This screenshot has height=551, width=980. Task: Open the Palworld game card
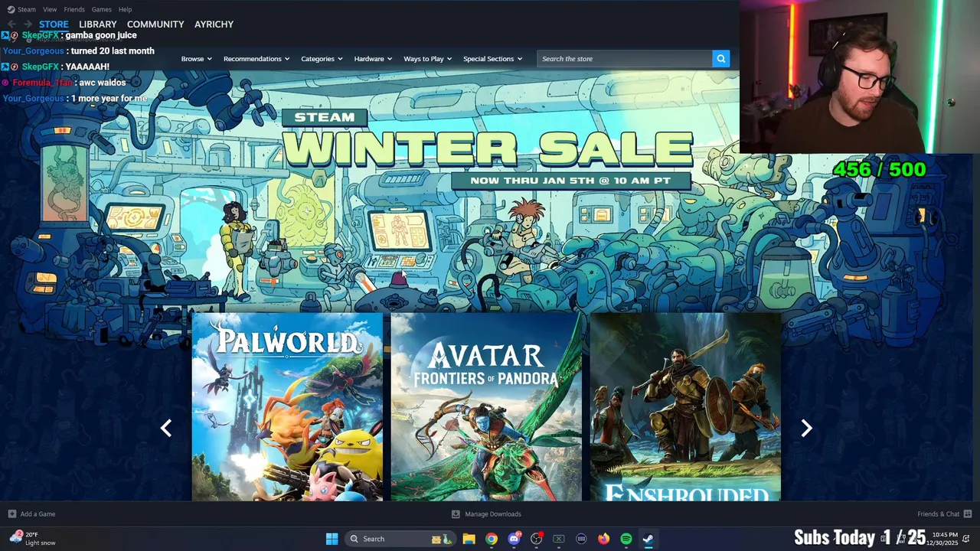click(x=287, y=407)
